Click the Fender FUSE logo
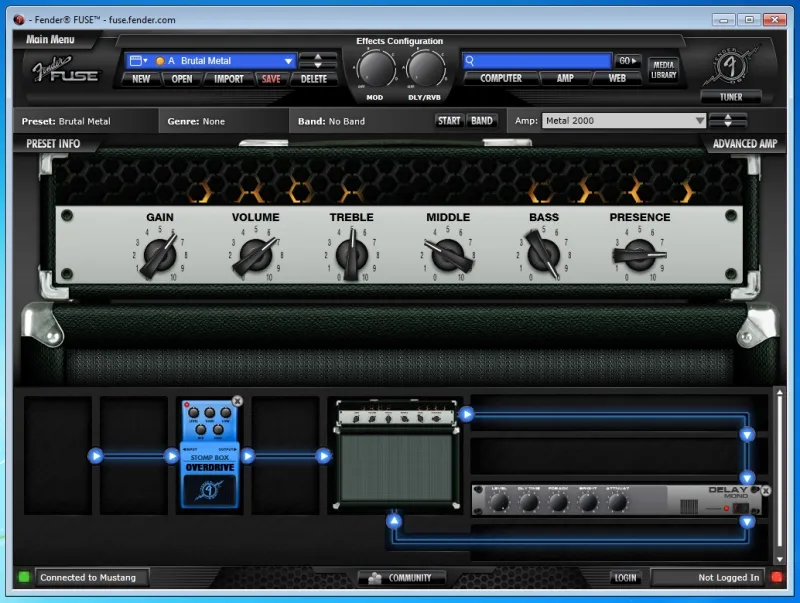This screenshot has height=603, width=800. 65,69
